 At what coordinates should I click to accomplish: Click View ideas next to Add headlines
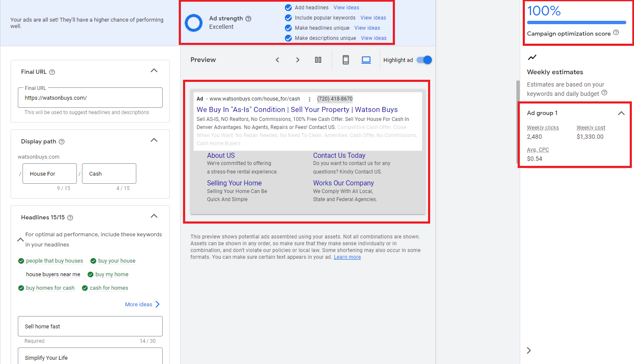[x=346, y=7]
